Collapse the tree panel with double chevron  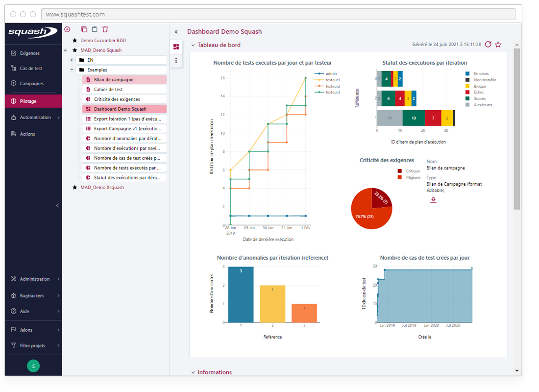[x=176, y=32]
